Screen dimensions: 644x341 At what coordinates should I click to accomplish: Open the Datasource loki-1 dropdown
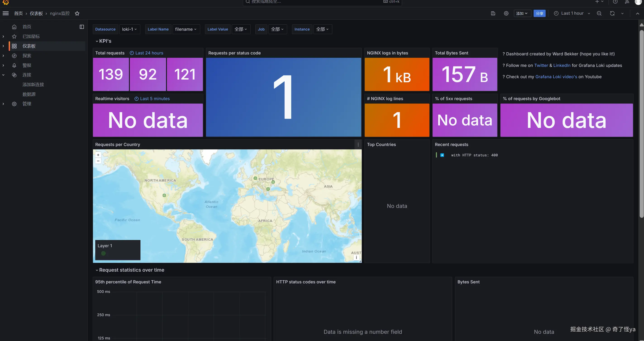click(129, 29)
